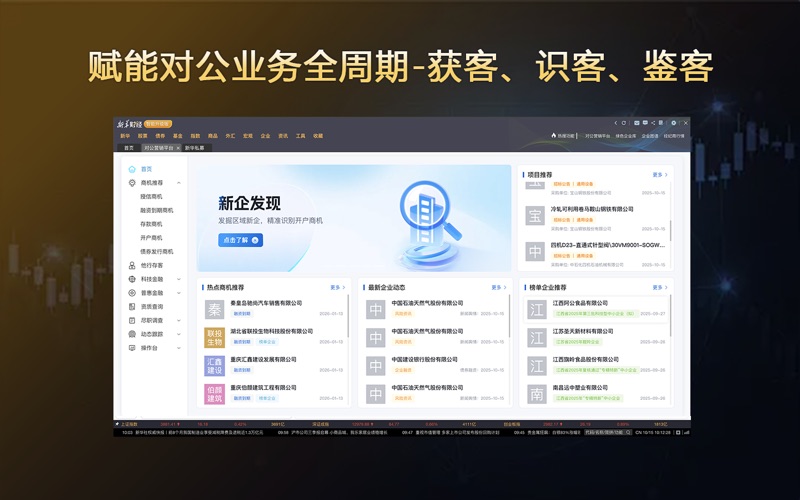Open the 绿色企业库 quick link

coord(626,136)
